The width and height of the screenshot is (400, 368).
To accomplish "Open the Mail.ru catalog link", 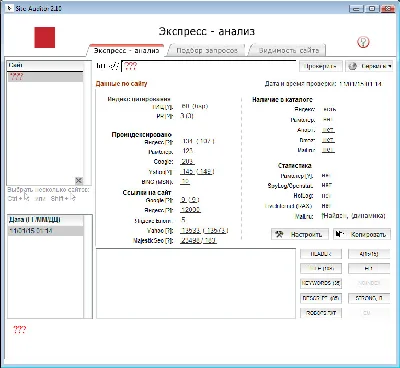I will pos(328,150).
